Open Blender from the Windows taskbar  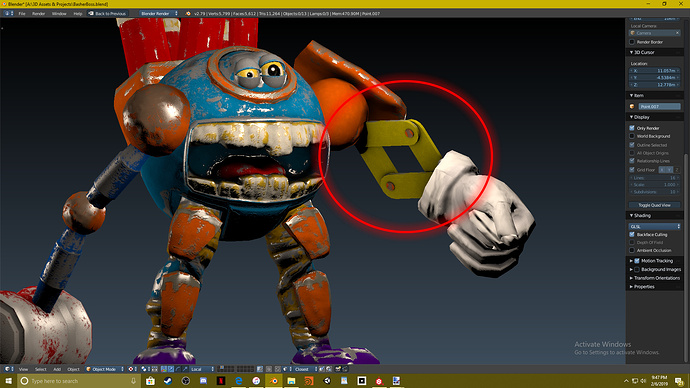[x=274, y=381]
